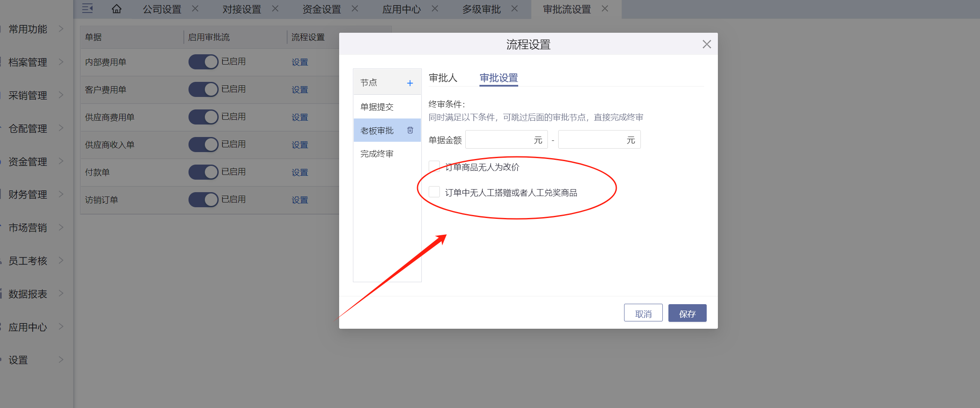980x408 pixels.
Task: Toggle approval flow switch for 内部费用单
Action: pyautogui.click(x=203, y=62)
